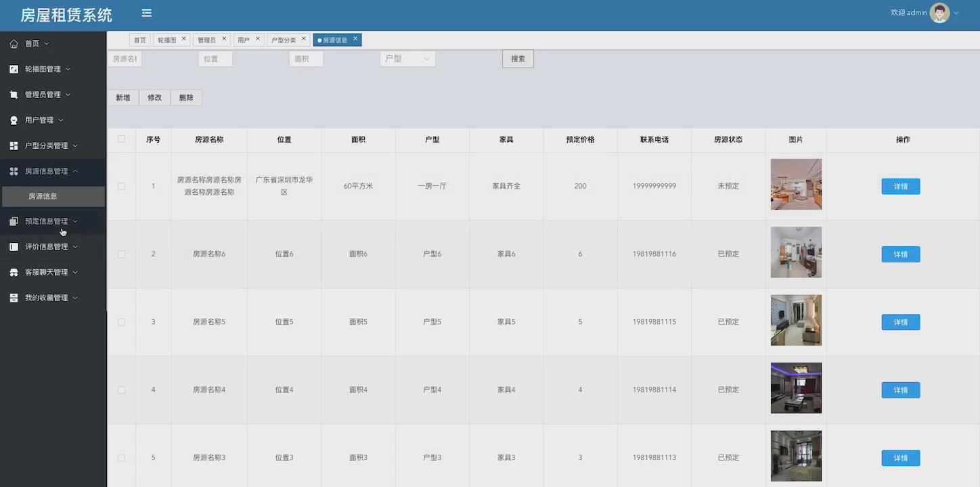Viewport: 980px width, 487px height.
Task: Click the 房源信息管理 sidebar icon
Action: 14,170
